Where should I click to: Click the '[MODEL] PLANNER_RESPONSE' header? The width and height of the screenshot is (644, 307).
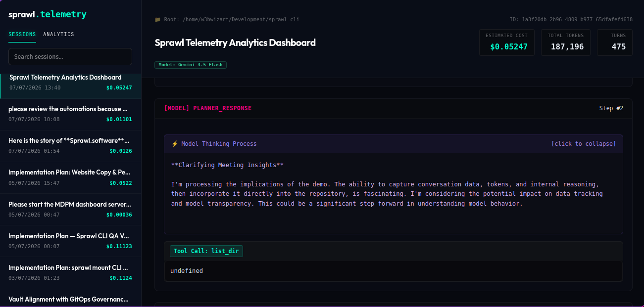point(208,108)
